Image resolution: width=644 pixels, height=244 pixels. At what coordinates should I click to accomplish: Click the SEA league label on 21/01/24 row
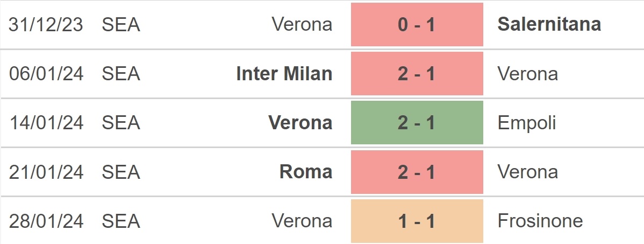pyautogui.click(x=121, y=172)
